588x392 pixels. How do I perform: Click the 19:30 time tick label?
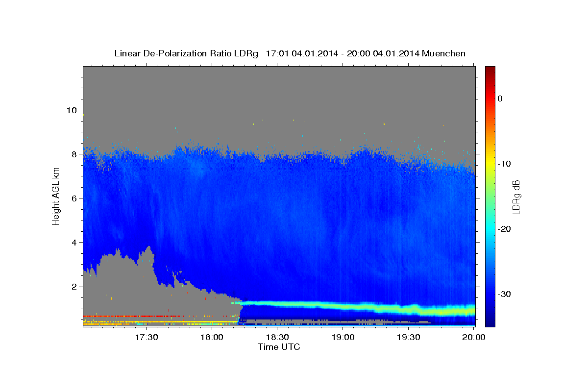coord(408,337)
